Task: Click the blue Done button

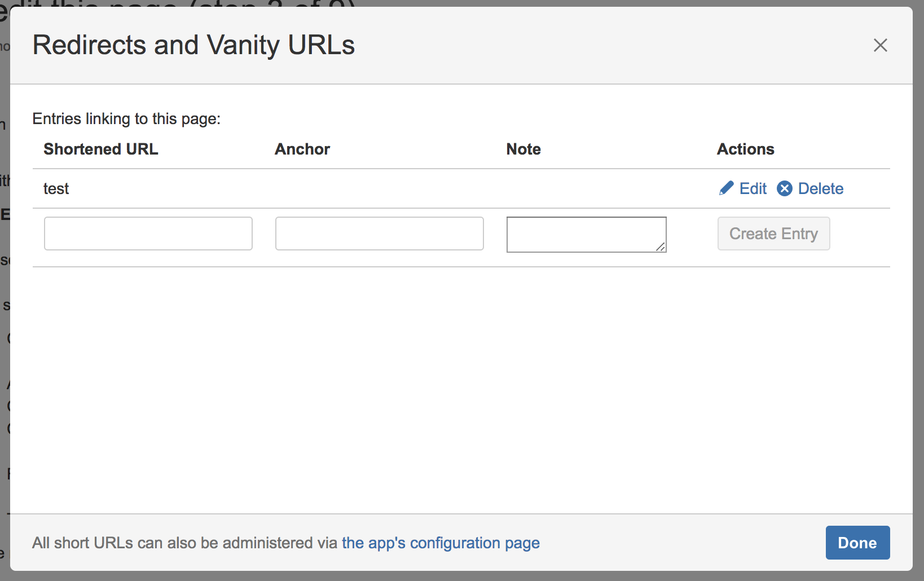Action: [x=857, y=543]
